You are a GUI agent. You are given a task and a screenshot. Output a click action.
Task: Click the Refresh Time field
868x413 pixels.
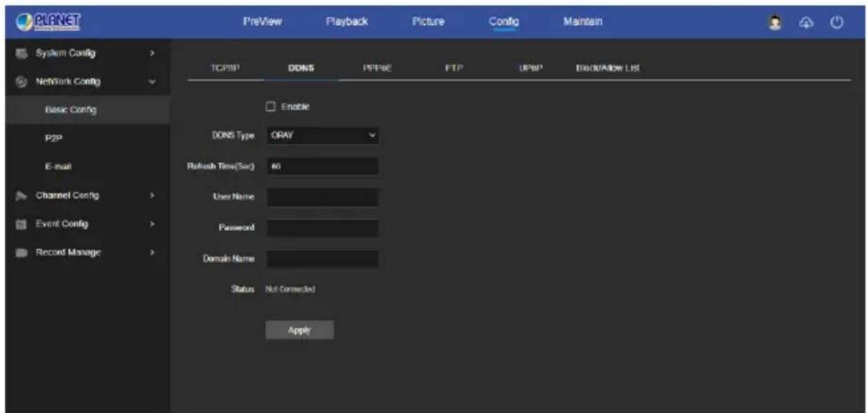coord(322,167)
